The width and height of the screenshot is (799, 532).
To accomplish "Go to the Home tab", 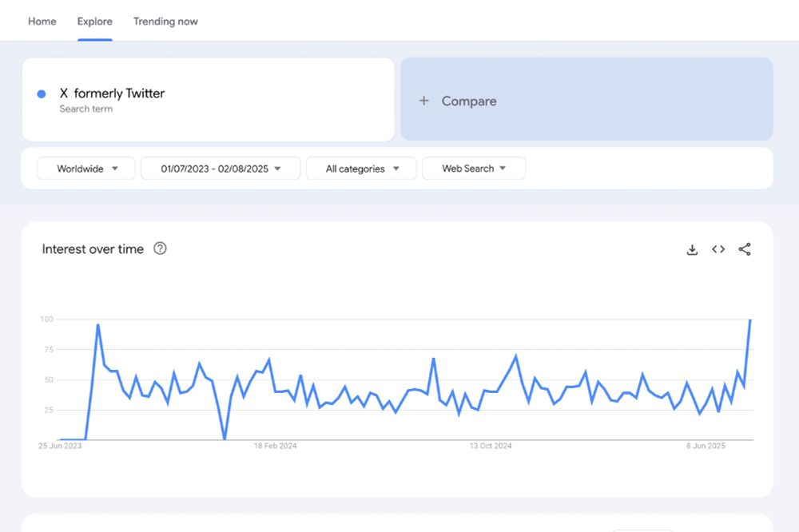I will coord(42,22).
